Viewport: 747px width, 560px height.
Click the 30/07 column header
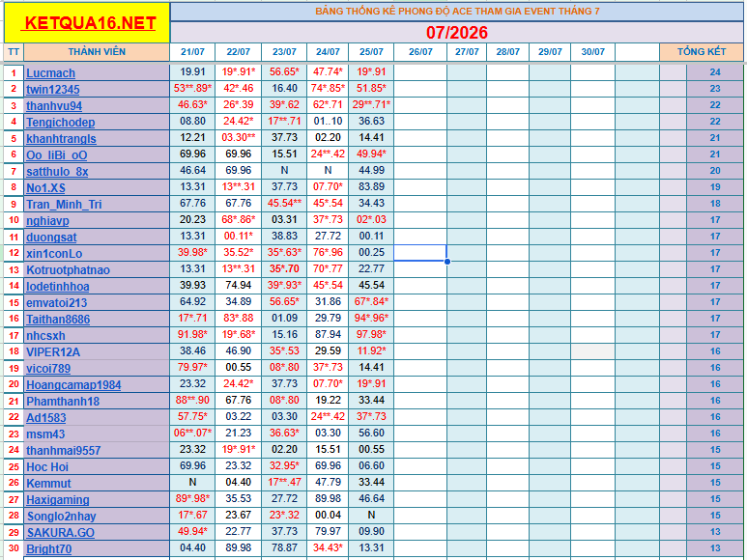click(592, 52)
